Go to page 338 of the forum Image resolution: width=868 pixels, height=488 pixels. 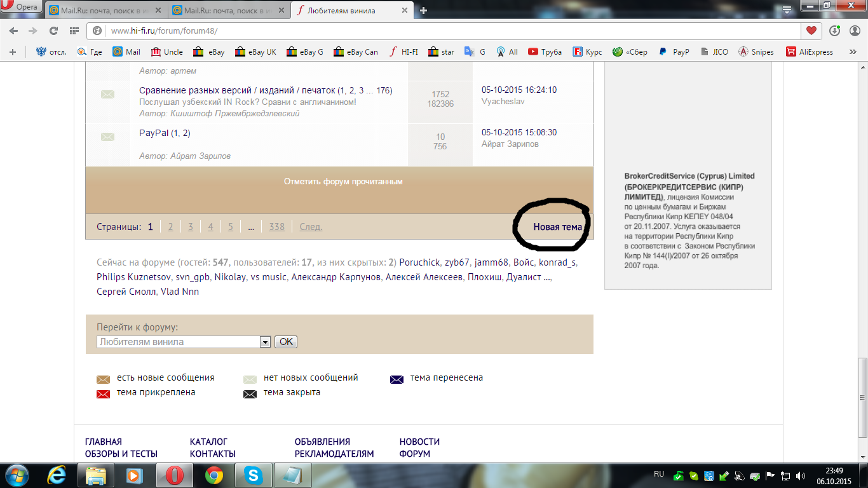pos(276,227)
